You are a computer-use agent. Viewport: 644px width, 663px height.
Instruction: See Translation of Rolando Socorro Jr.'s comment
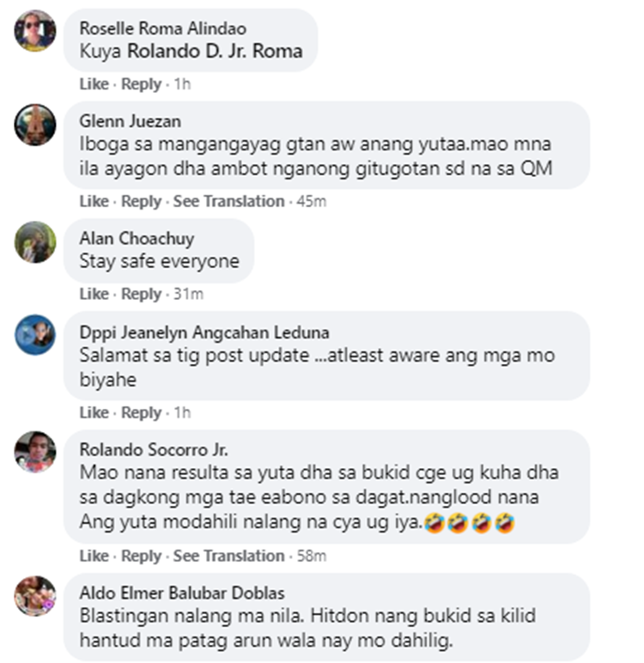[x=228, y=556]
